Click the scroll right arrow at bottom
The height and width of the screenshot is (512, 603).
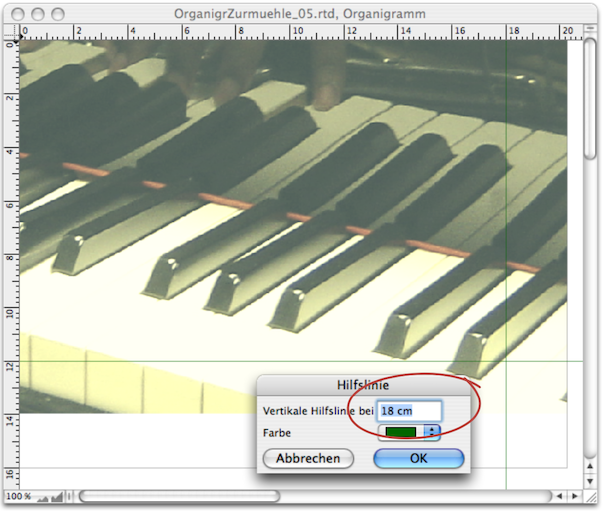coord(576,496)
